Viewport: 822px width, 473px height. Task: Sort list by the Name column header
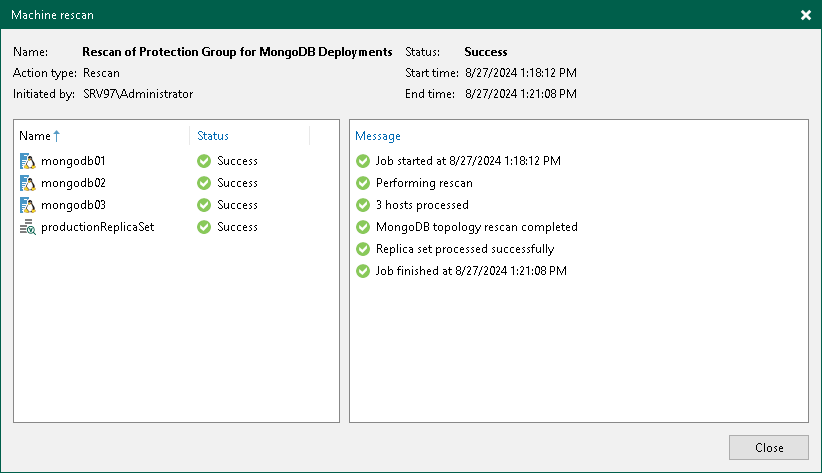coord(35,136)
